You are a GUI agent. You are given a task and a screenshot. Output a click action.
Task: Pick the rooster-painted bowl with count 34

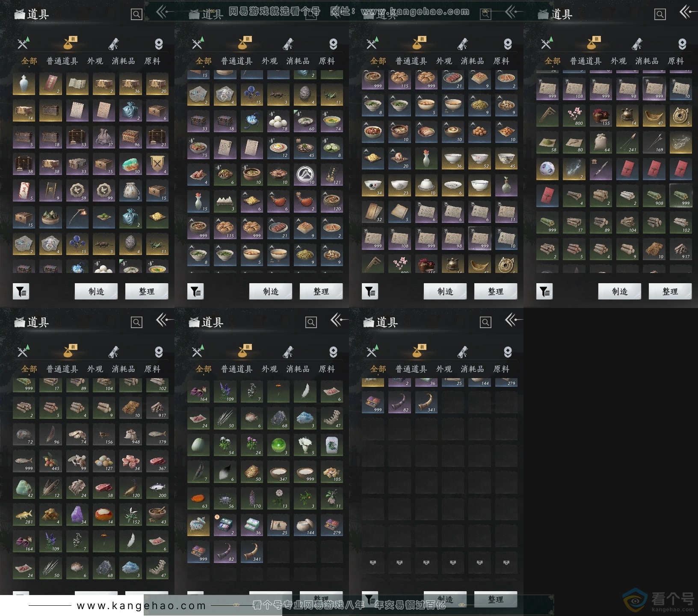(x=373, y=186)
